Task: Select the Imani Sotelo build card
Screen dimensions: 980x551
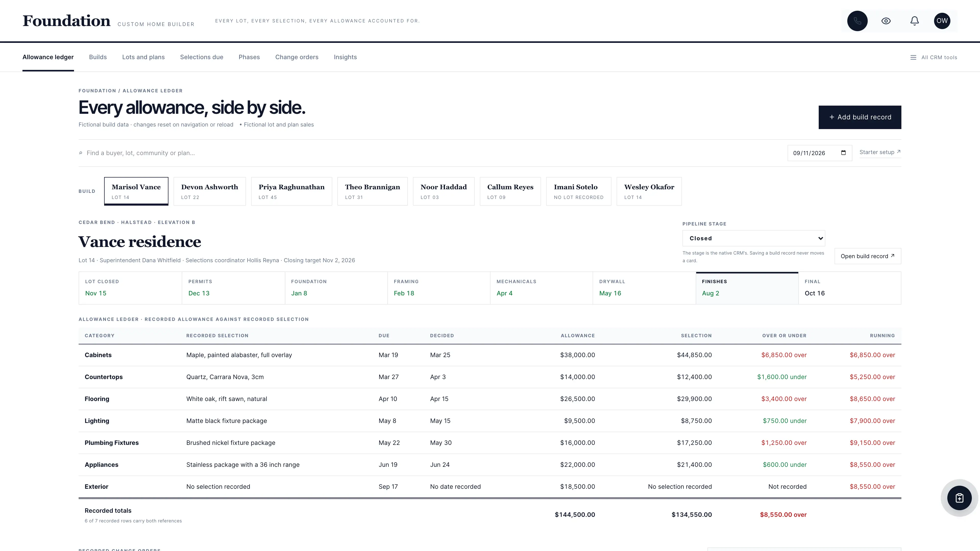Action: click(x=579, y=191)
